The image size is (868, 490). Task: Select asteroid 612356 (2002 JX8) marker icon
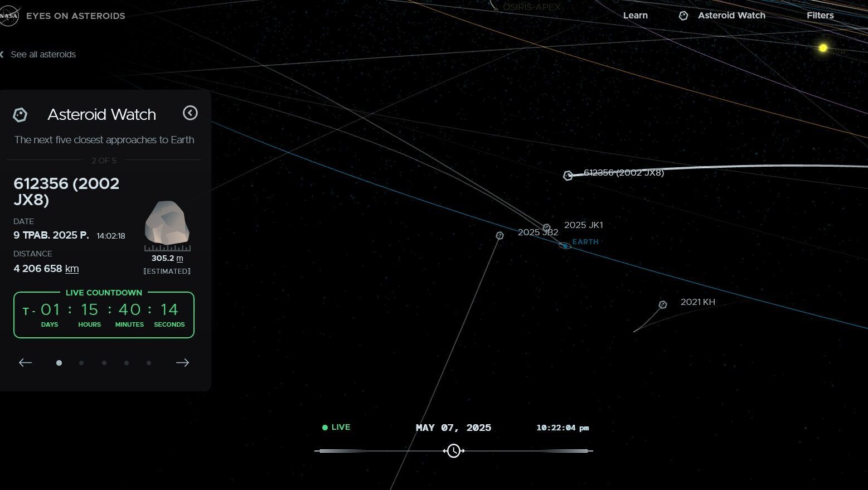(568, 176)
